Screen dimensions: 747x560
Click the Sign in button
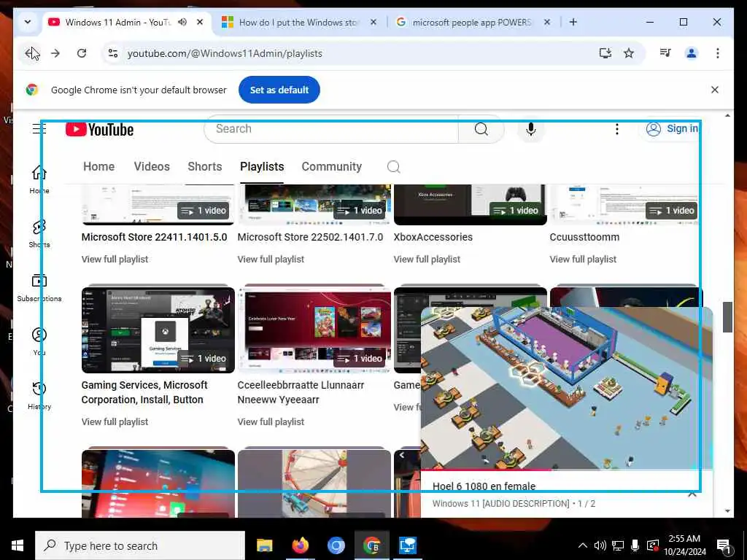[x=672, y=129]
